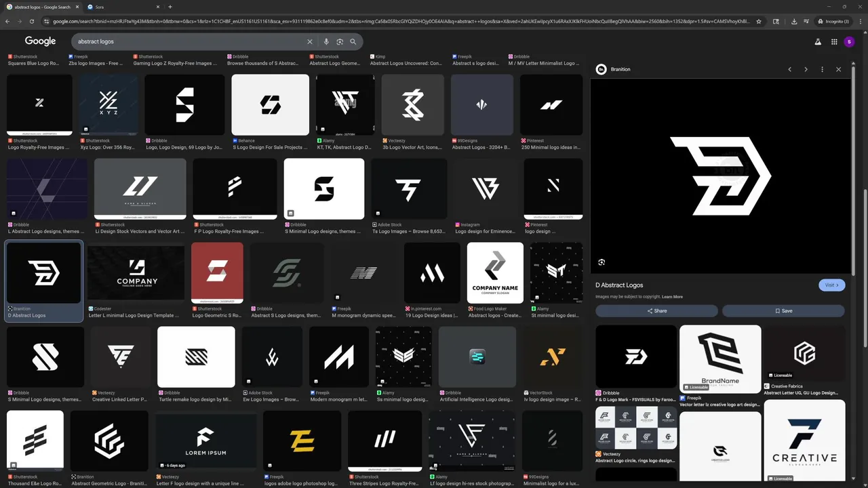Open the 'S Logo Design For Sale' Behance thumbnail
Image resolution: width=868 pixels, height=488 pixels.
point(270,104)
